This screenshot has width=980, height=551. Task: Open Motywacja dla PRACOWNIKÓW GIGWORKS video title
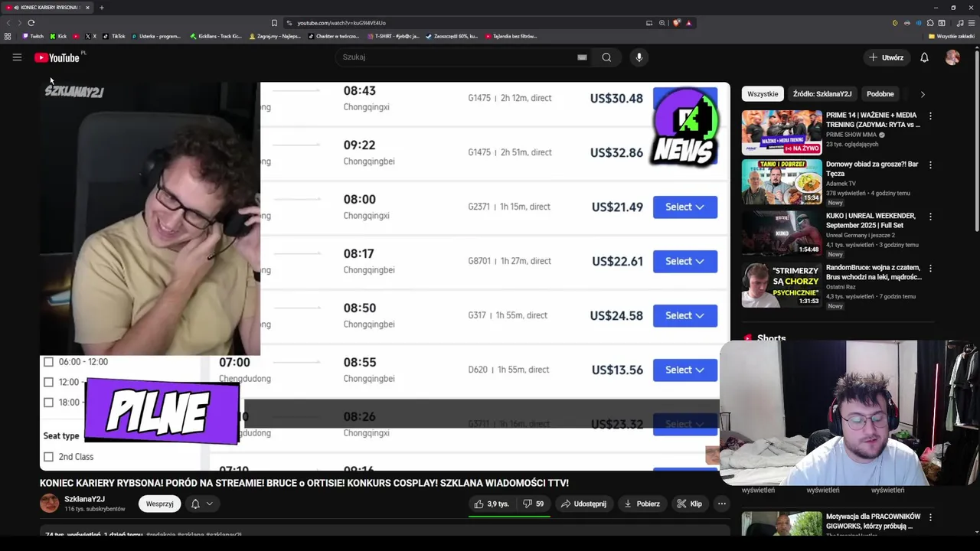click(x=873, y=521)
